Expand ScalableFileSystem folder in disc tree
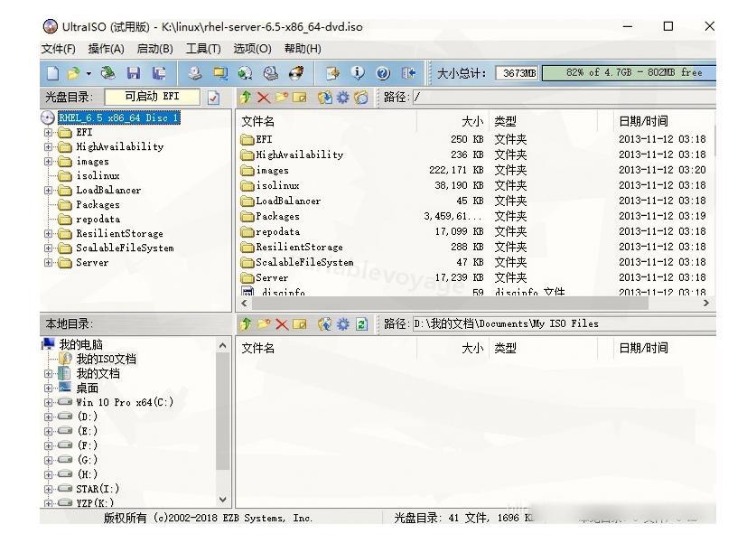The height and width of the screenshot is (543, 756). 48,248
